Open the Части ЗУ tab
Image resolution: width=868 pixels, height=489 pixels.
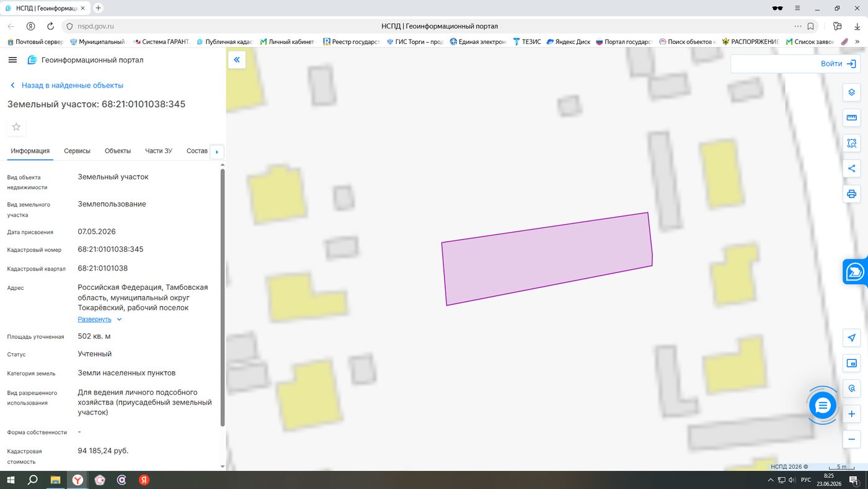tap(159, 151)
